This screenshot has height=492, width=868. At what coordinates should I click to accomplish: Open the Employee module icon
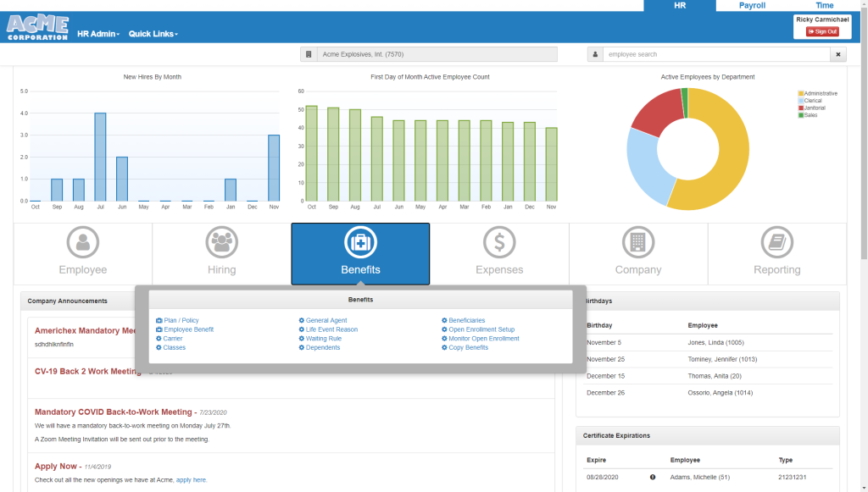click(81, 240)
